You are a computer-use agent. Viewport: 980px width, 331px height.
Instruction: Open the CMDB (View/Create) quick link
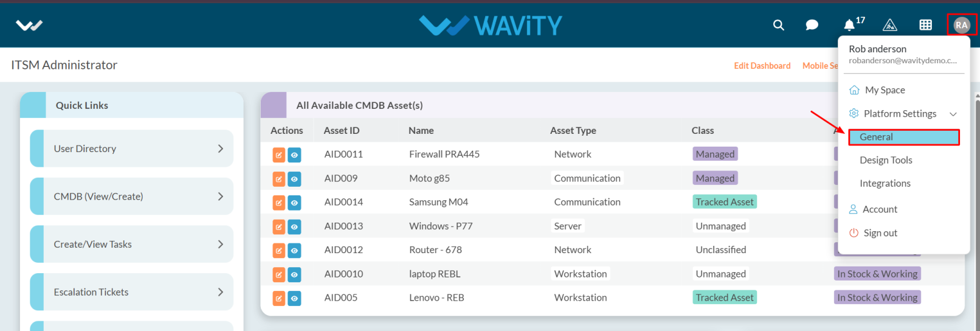pos(131,197)
